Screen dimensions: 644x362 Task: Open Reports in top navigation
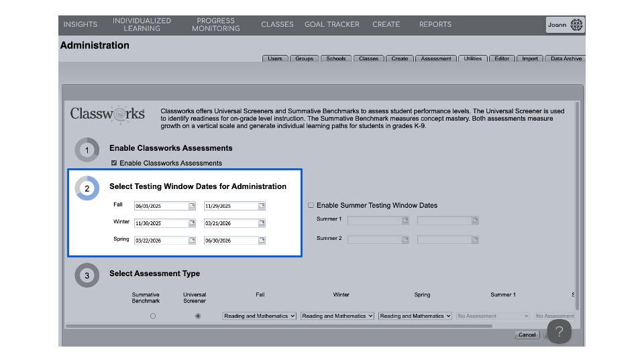tap(435, 25)
